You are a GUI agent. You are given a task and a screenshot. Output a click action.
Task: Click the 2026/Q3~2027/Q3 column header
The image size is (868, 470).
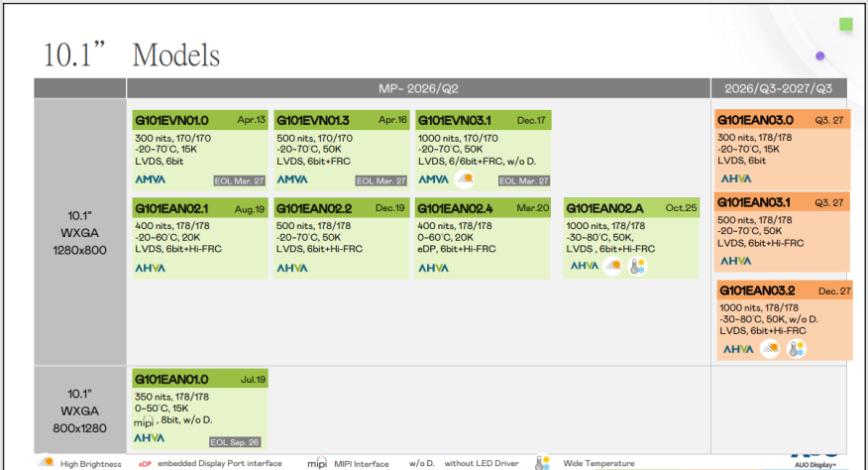tap(778, 88)
